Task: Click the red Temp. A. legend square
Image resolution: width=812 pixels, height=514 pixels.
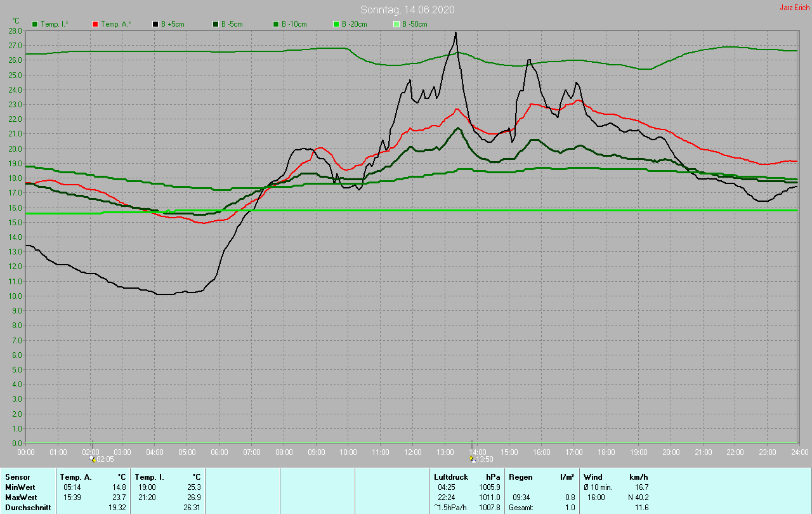Action: tap(95, 24)
